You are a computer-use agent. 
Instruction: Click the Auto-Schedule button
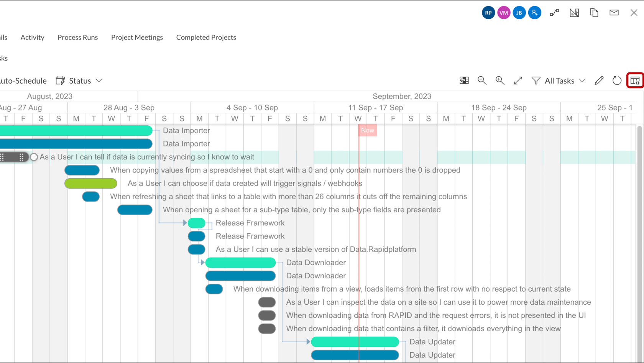tap(23, 80)
